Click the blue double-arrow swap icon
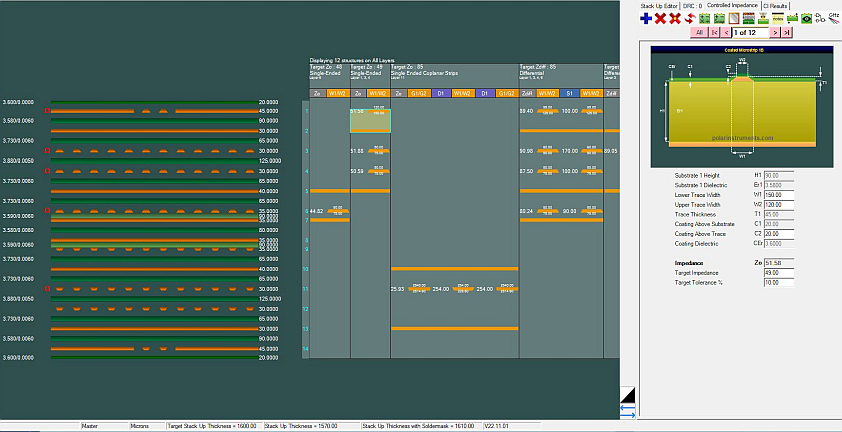The height and width of the screenshot is (432, 842). tap(628, 412)
